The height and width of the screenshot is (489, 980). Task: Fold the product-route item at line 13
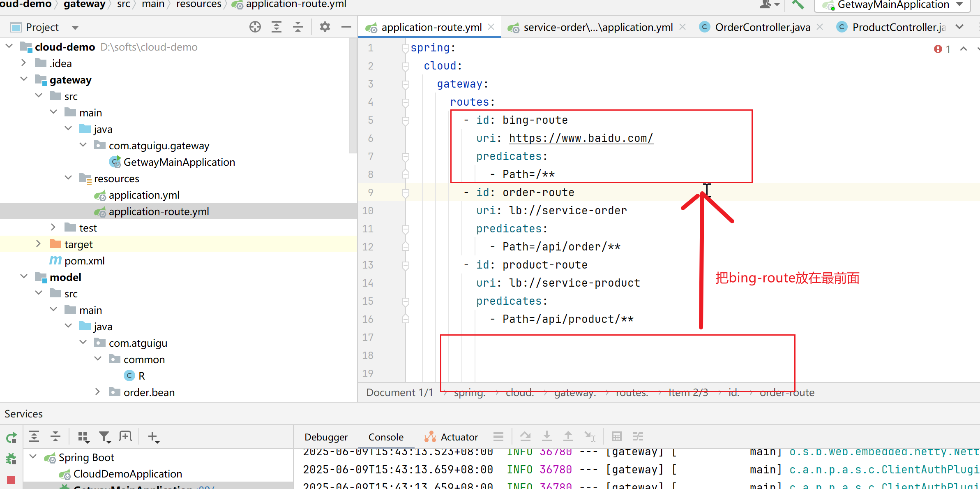pyautogui.click(x=405, y=265)
